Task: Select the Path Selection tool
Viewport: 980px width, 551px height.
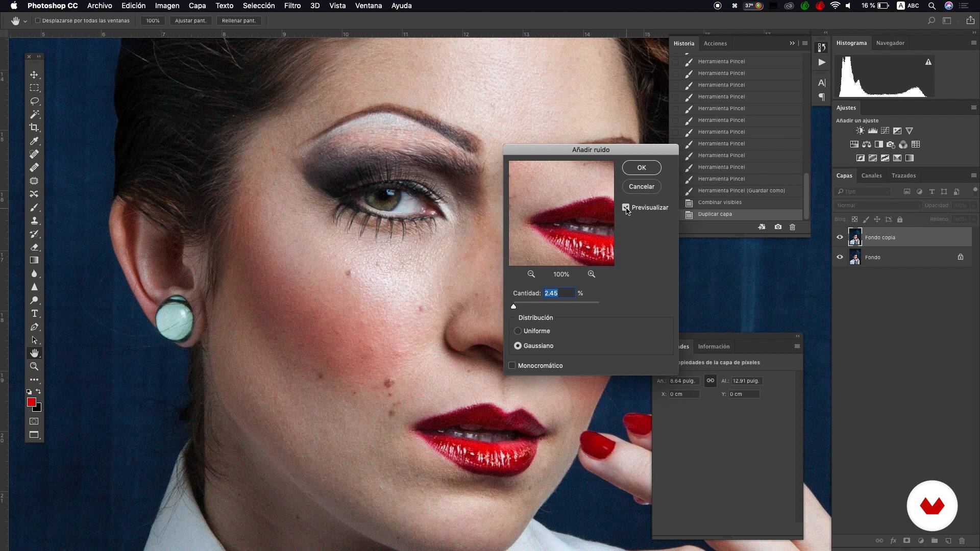Action: [x=34, y=340]
